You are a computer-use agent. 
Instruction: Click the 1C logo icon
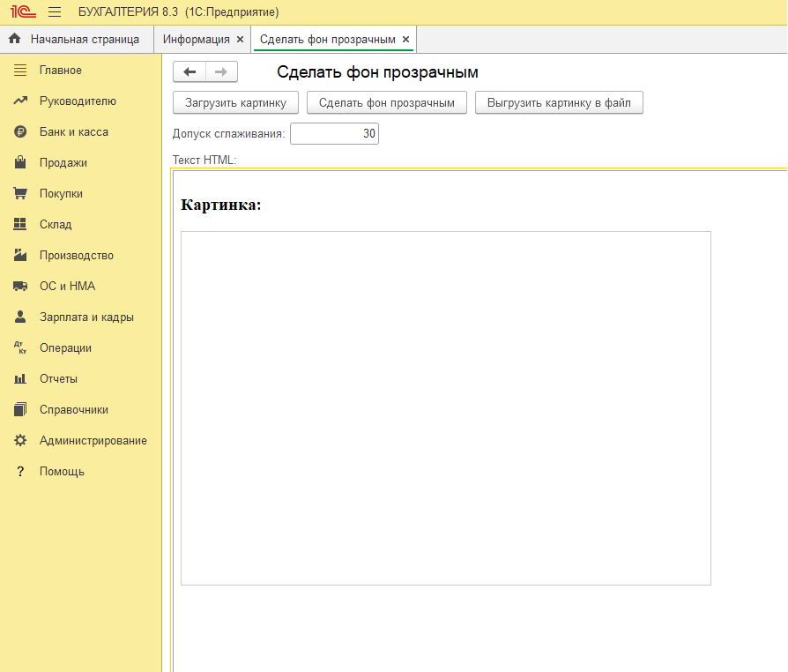click(23, 11)
